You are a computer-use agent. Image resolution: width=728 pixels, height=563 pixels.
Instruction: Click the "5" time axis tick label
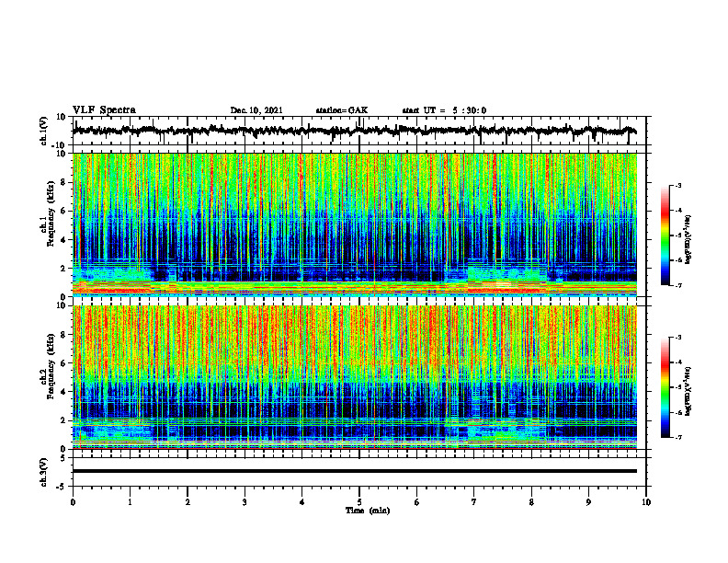pyautogui.click(x=359, y=502)
